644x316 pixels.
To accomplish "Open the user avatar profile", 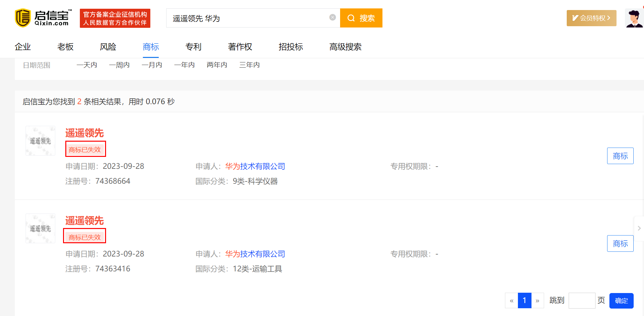I will [634, 18].
